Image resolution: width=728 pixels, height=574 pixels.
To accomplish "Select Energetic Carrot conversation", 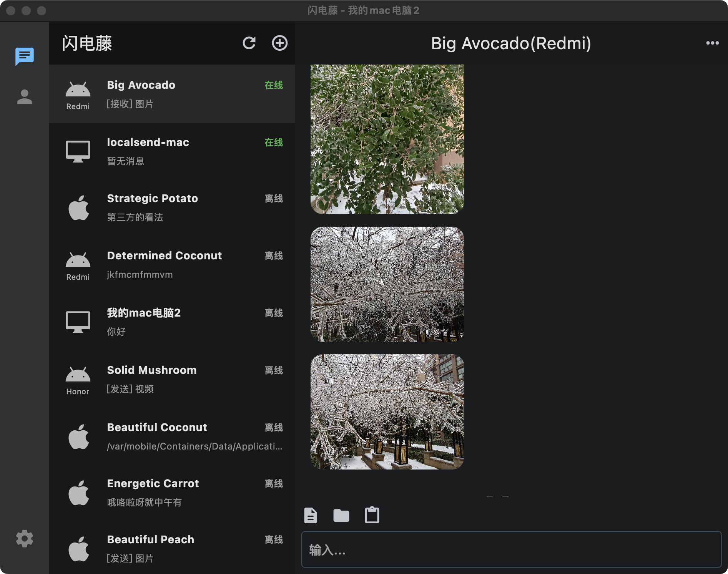I will point(172,493).
